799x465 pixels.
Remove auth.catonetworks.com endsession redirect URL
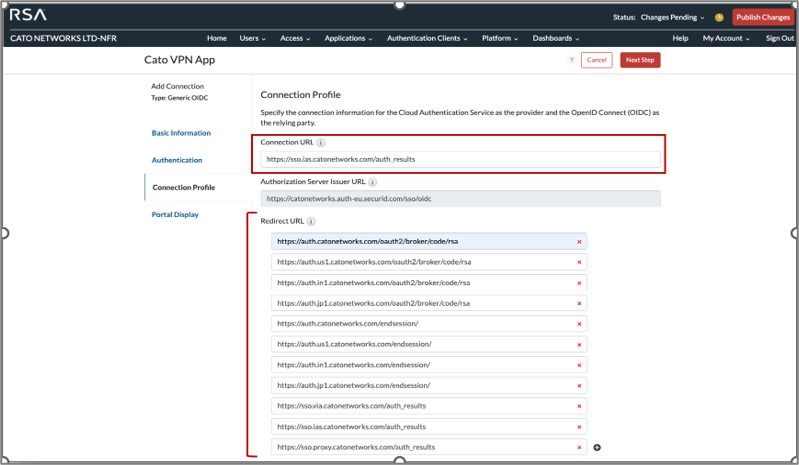[579, 324]
